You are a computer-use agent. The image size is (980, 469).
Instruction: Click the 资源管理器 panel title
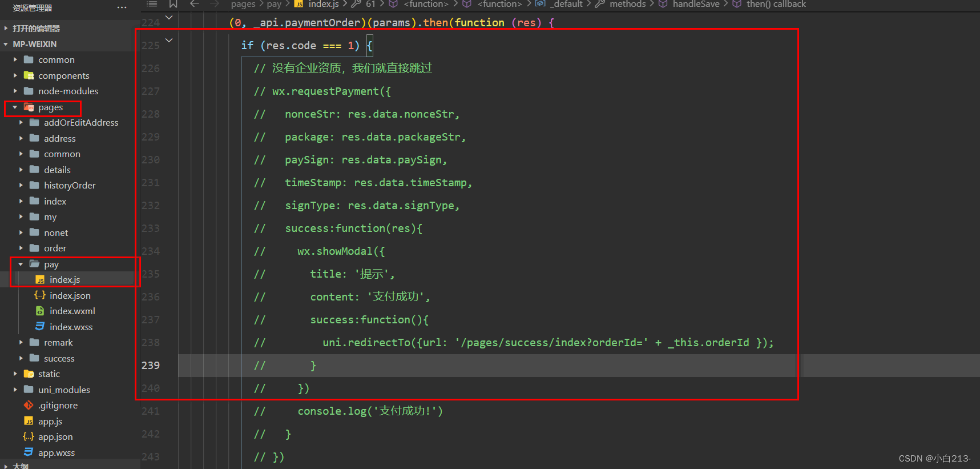pyautogui.click(x=32, y=8)
